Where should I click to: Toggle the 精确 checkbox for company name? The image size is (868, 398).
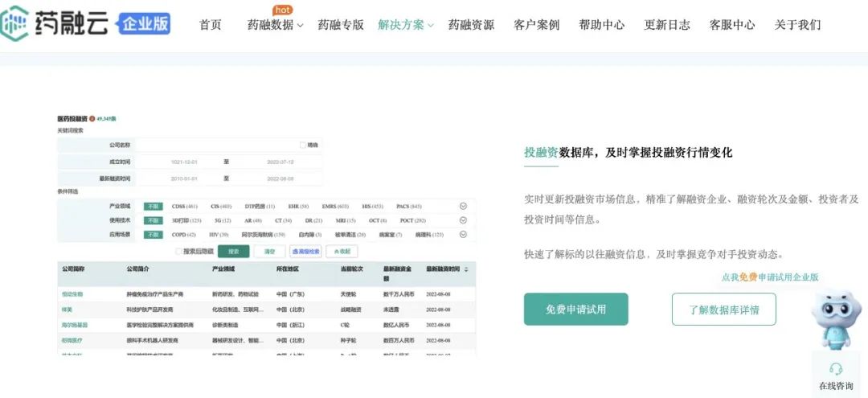click(x=303, y=145)
